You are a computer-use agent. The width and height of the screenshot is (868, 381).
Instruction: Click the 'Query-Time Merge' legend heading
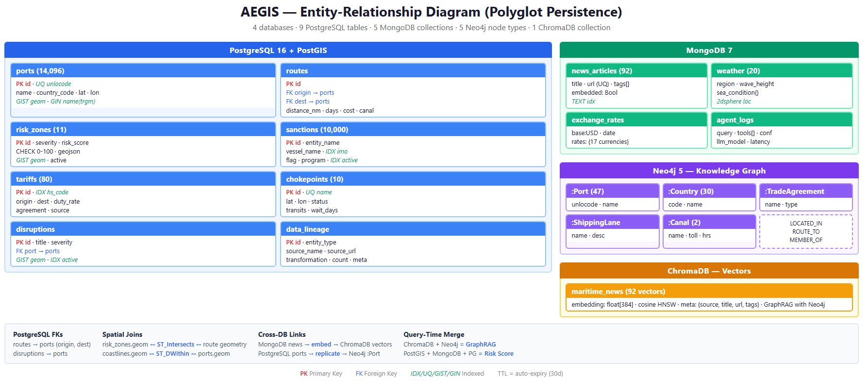click(x=434, y=335)
